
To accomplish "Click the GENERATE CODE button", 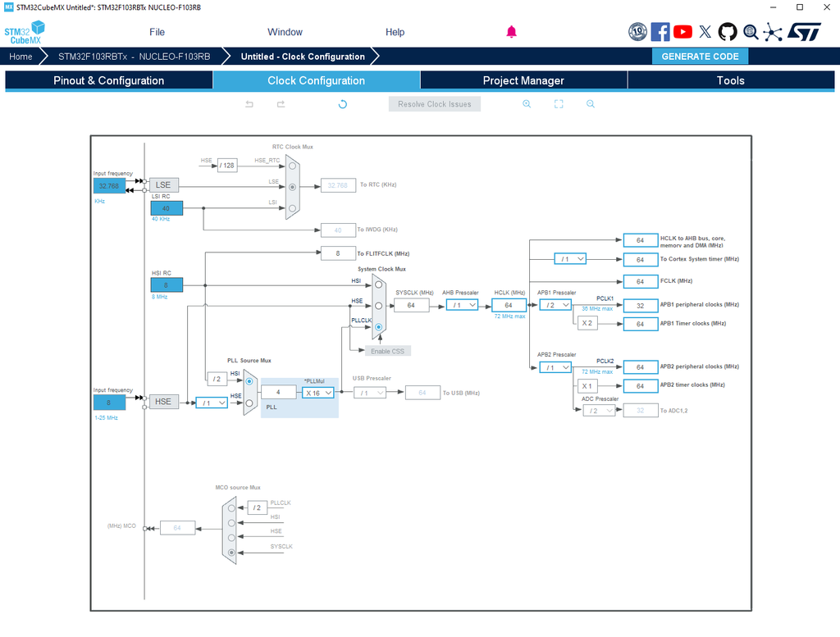I will [x=700, y=57].
